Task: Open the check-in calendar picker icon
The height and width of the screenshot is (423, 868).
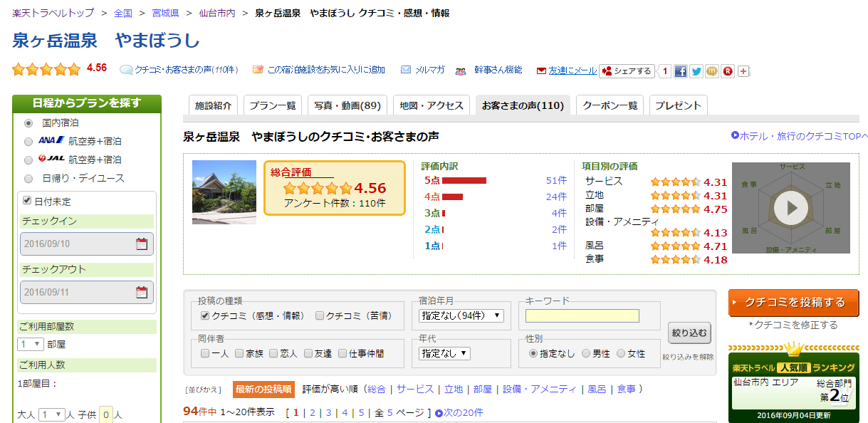Action: [142, 244]
